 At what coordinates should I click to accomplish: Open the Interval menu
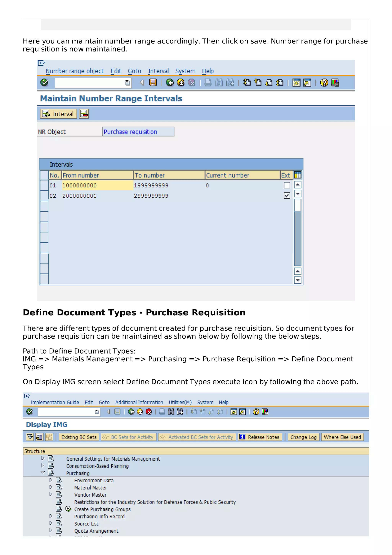click(158, 71)
